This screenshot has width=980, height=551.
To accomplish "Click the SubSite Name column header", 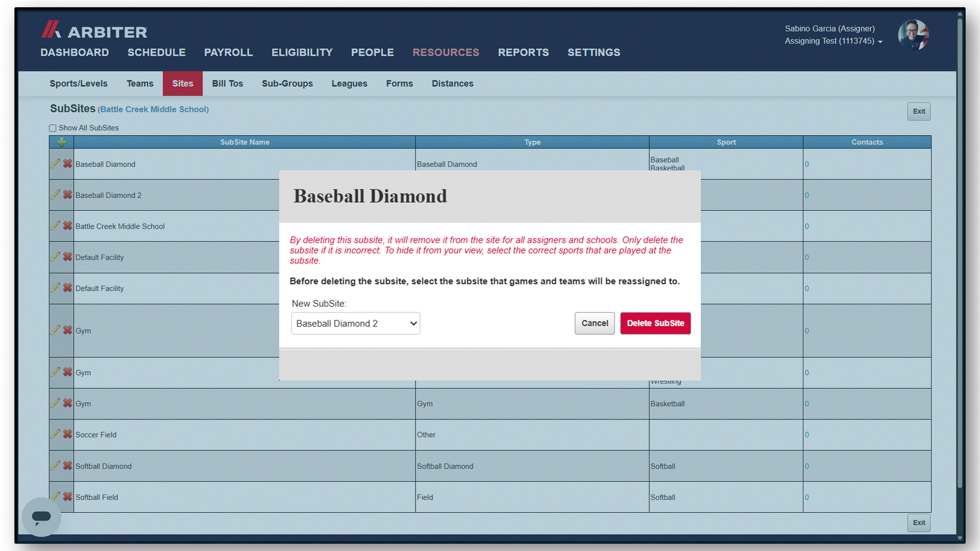I will (x=245, y=142).
